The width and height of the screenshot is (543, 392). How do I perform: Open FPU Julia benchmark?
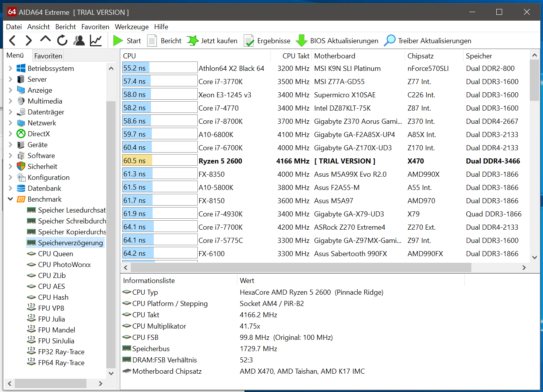pyautogui.click(x=46, y=319)
